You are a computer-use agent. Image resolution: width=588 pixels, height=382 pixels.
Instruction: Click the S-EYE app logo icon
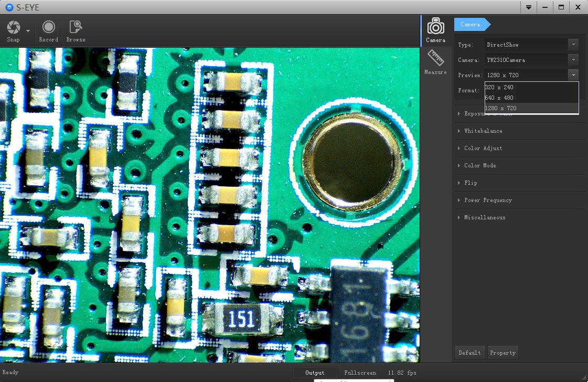pyautogui.click(x=8, y=7)
